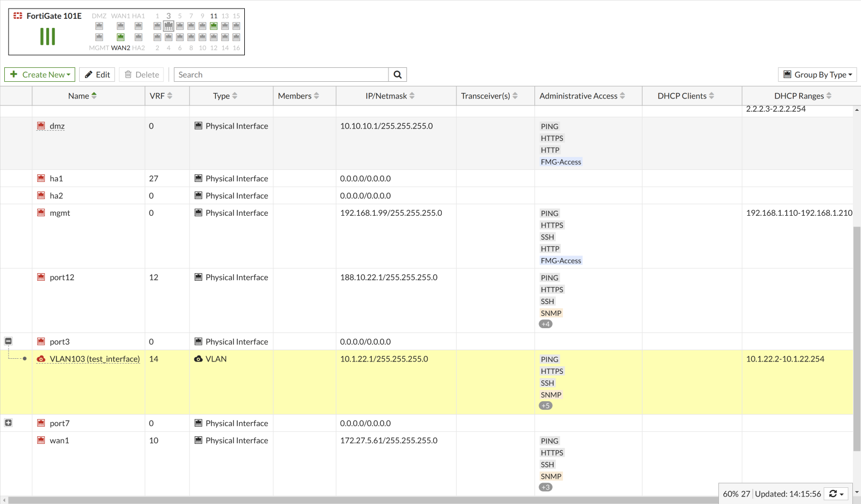Select port 4 on the faceplate
This screenshot has width=861, height=504.
pos(168,37)
